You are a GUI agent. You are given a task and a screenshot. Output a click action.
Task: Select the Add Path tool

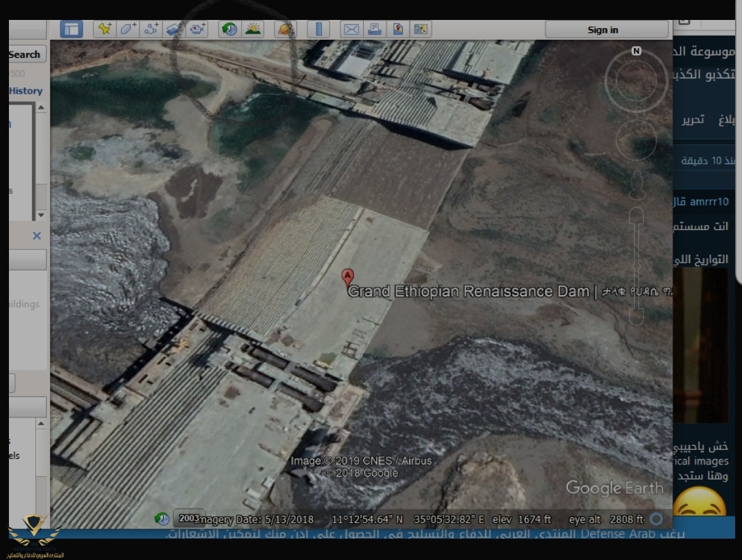pyautogui.click(x=151, y=29)
